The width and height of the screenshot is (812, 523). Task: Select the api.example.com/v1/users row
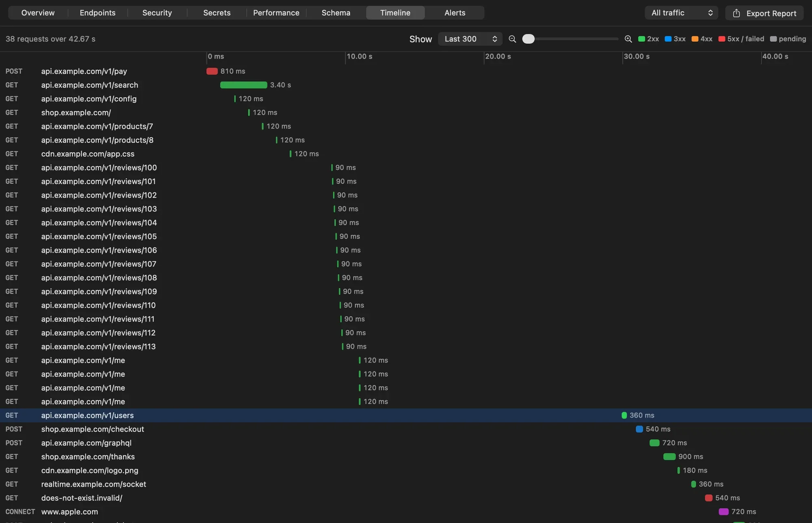point(406,415)
